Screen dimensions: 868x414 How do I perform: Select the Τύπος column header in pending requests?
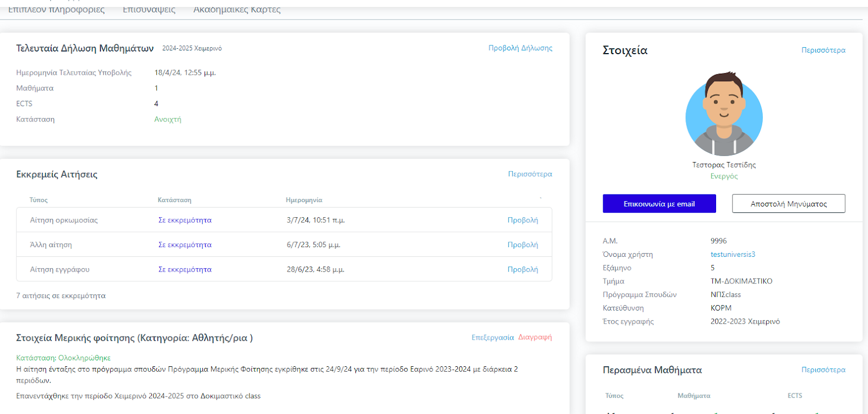(39, 200)
